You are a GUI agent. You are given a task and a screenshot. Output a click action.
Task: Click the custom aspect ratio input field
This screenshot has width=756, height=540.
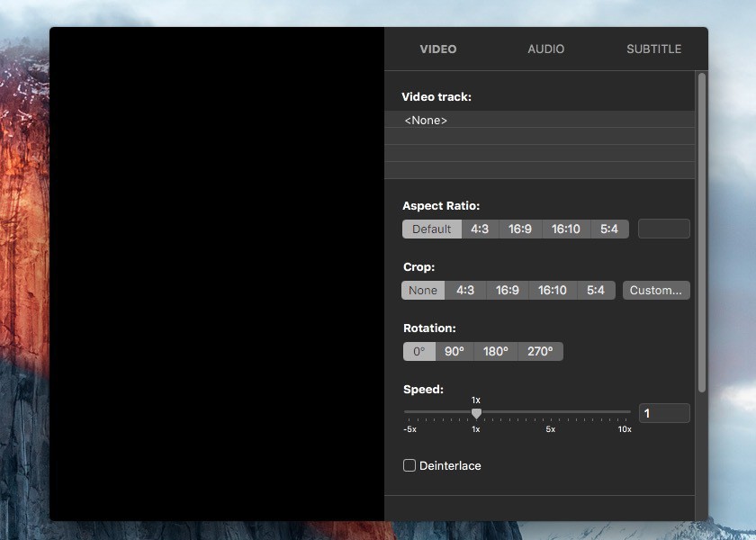(663, 229)
